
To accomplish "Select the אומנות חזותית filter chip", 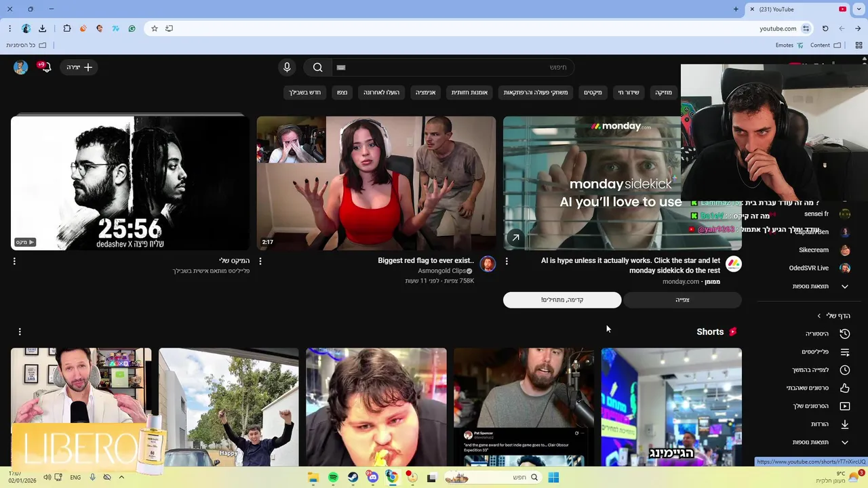I will click(469, 92).
